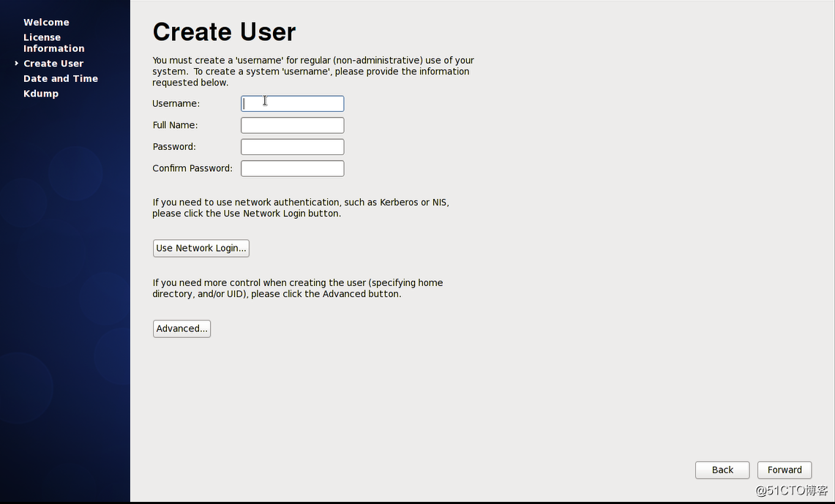Select the Password entry field

tap(292, 147)
